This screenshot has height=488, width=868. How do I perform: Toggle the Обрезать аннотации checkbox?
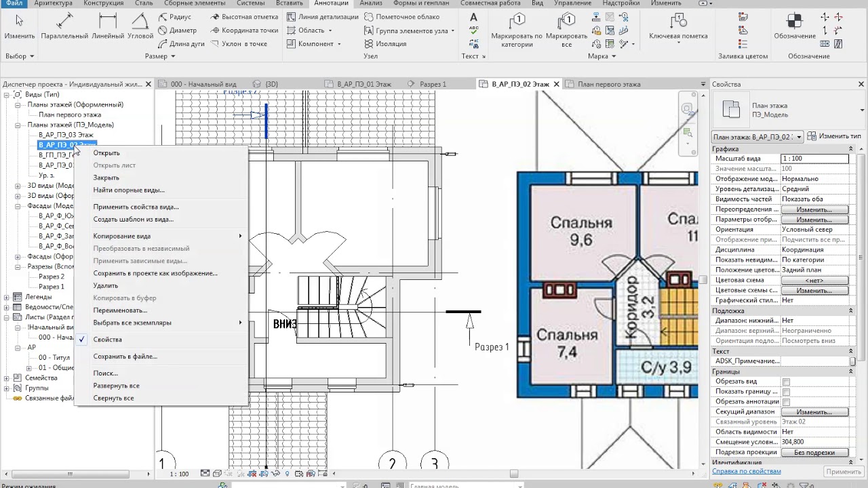[786, 402]
